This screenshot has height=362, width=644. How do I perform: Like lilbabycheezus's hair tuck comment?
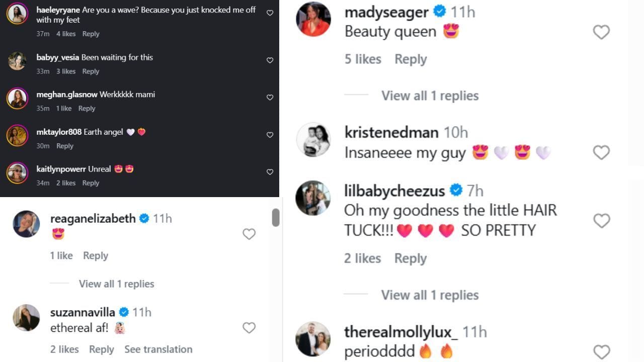pyautogui.click(x=601, y=220)
